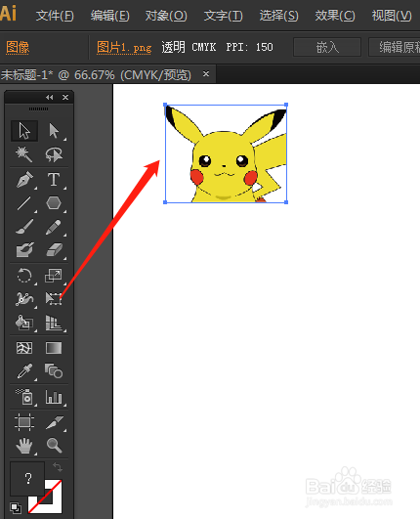Select the Line Segment tool
This screenshot has height=519, width=420.
[x=24, y=203]
